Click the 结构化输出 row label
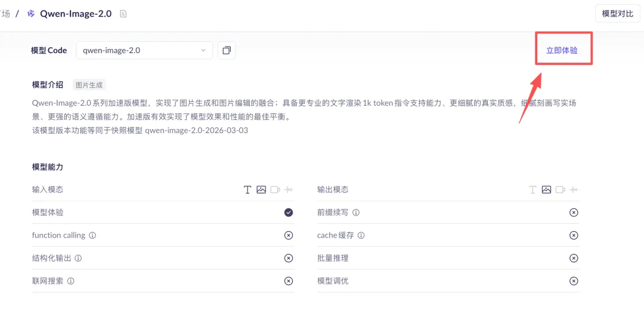This screenshot has width=644, height=317. point(52,258)
